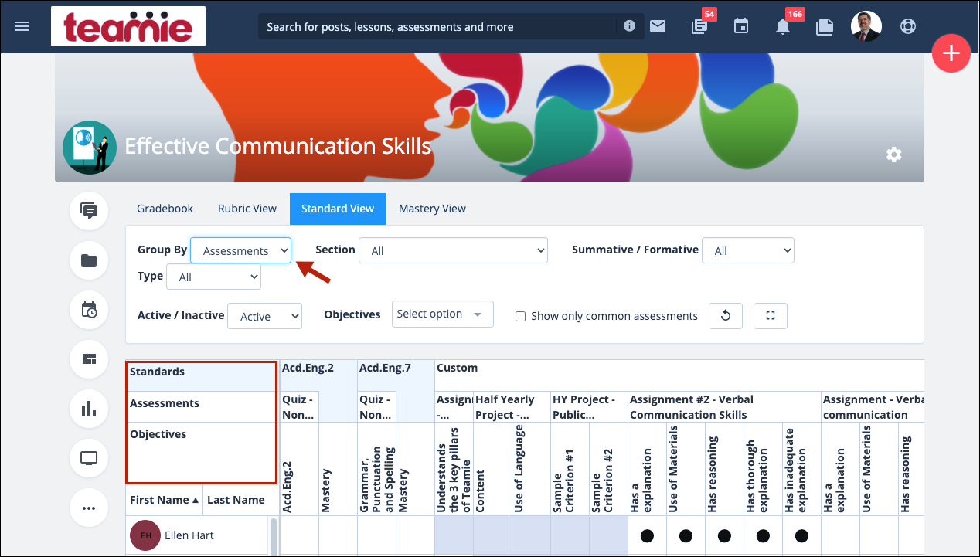
Task: Click the Effective Communication Skills classroom avatar
Action: click(x=90, y=148)
